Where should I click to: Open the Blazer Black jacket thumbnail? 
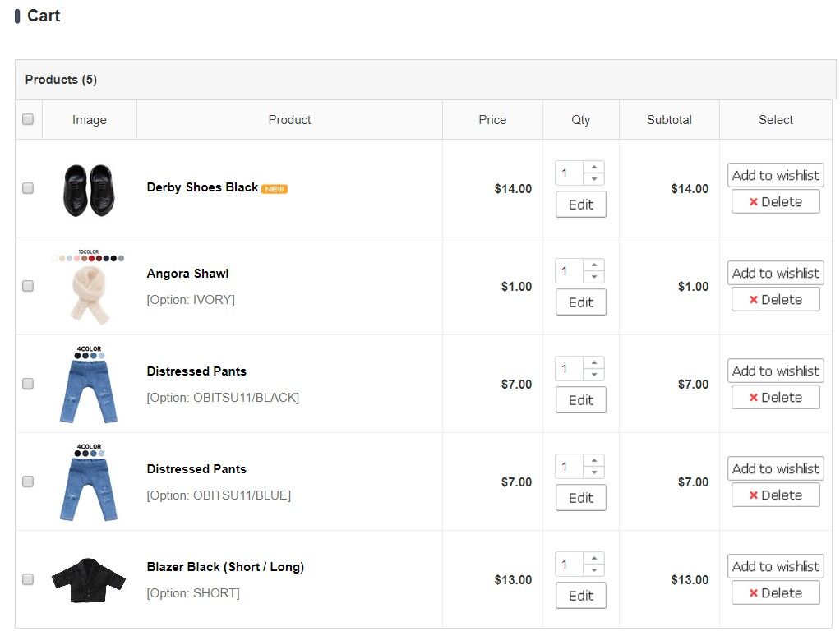tap(89, 580)
